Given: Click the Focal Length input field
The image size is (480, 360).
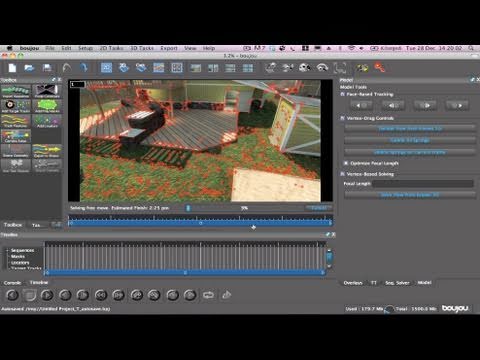Looking at the screenshot, I should click(423, 184).
